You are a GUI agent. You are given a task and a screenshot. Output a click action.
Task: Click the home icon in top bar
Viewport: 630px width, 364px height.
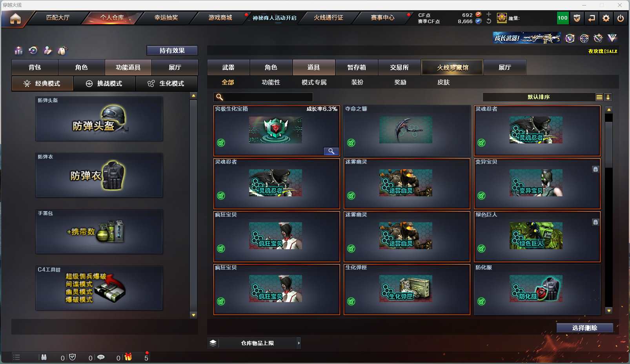point(15,18)
